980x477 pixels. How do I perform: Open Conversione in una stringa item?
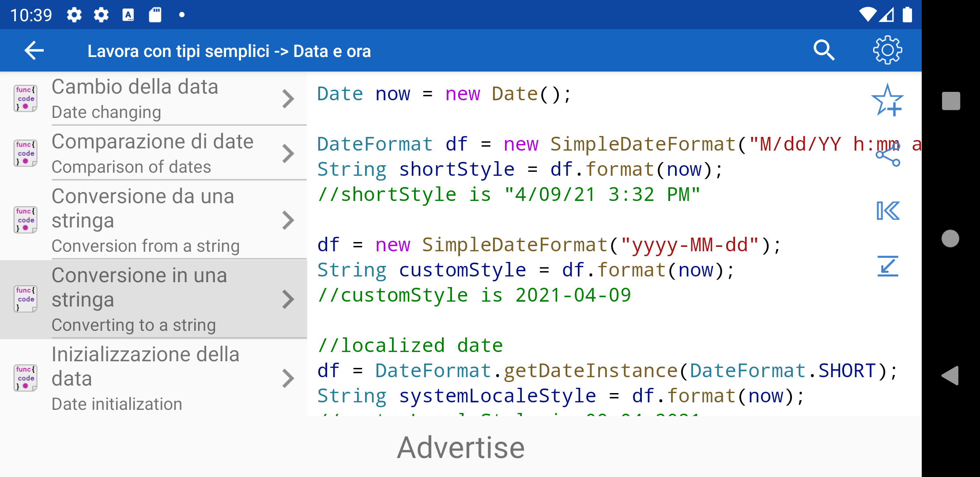(154, 299)
